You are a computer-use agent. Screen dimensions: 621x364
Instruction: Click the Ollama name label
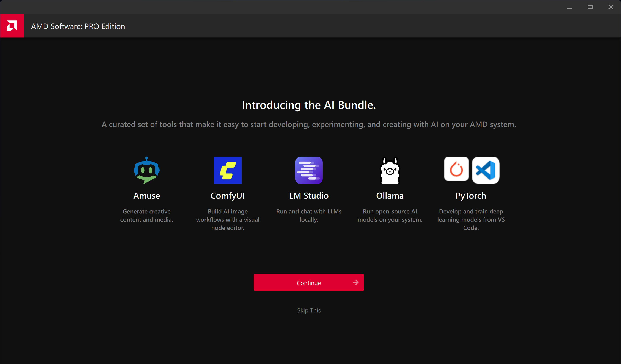390,196
